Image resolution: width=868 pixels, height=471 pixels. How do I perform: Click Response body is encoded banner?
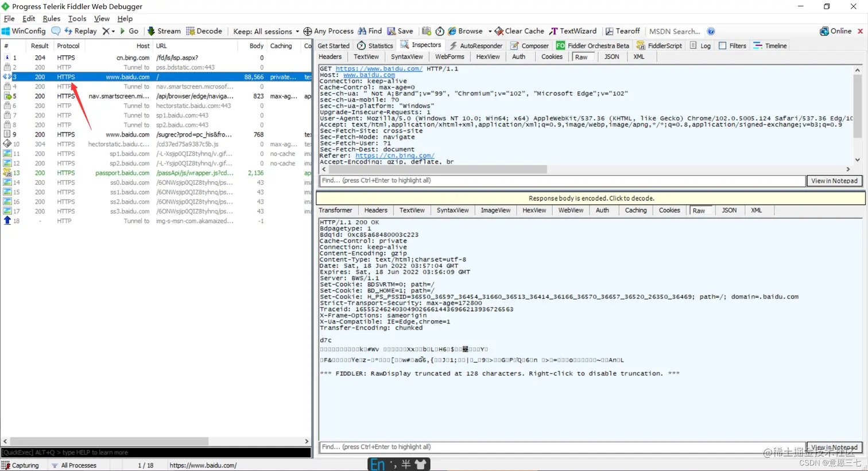pyautogui.click(x=591, y=198)
